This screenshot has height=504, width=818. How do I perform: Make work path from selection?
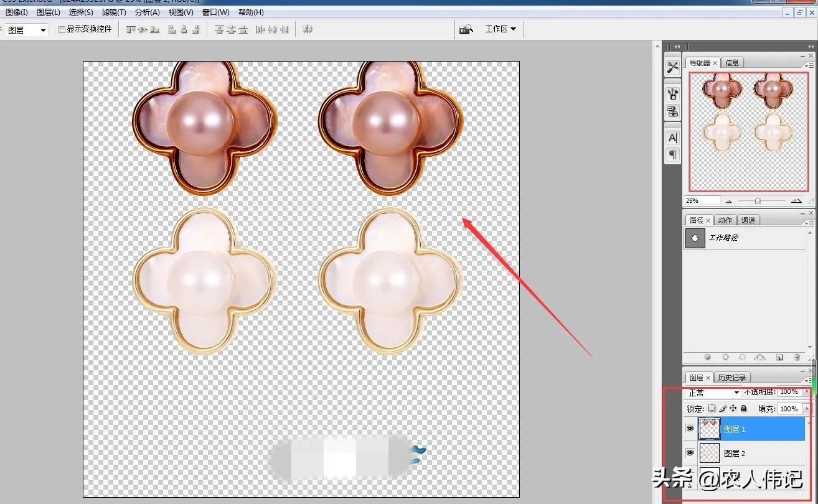[759, 358]
